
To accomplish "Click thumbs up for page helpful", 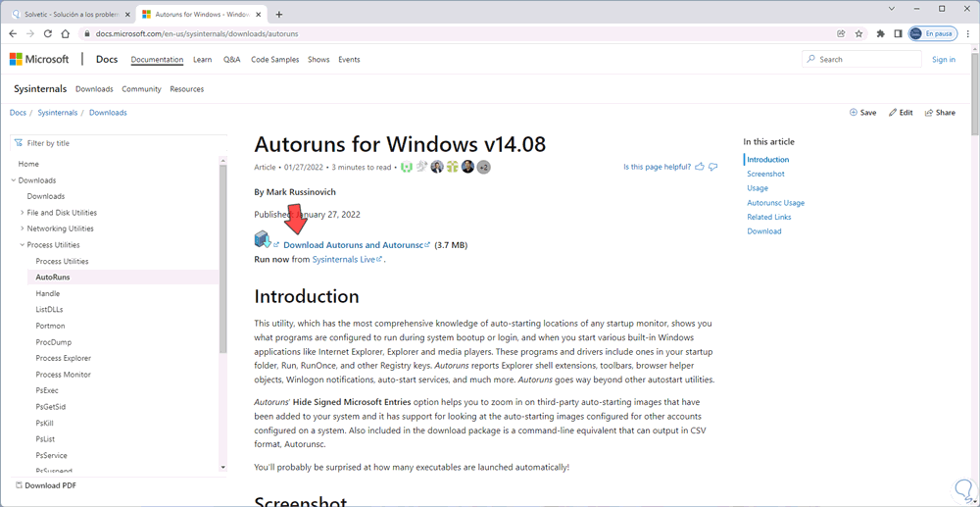I will [x=700, y=167].
